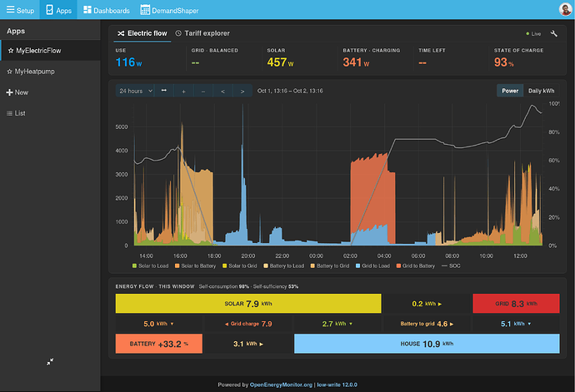
Task: Click the Live status indicator
Action: (533, 33)
